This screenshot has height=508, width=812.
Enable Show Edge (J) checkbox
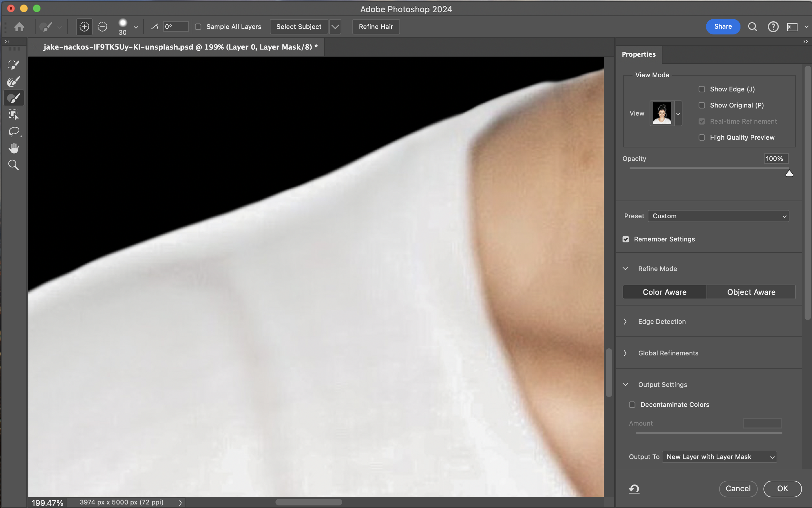702,89
